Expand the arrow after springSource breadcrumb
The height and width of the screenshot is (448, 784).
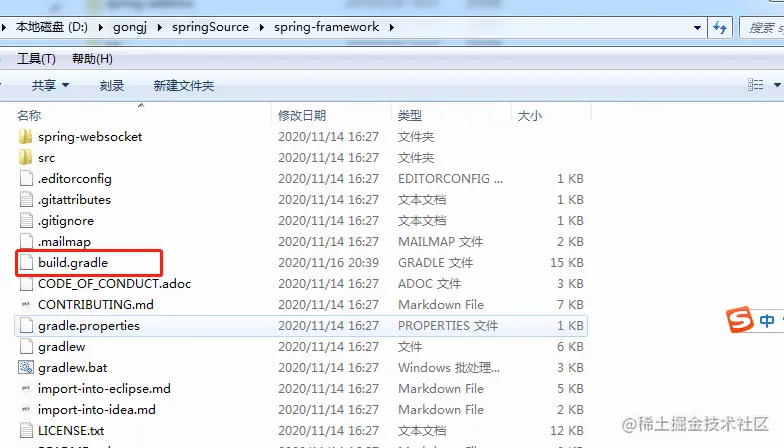click(x=262, y=28)
